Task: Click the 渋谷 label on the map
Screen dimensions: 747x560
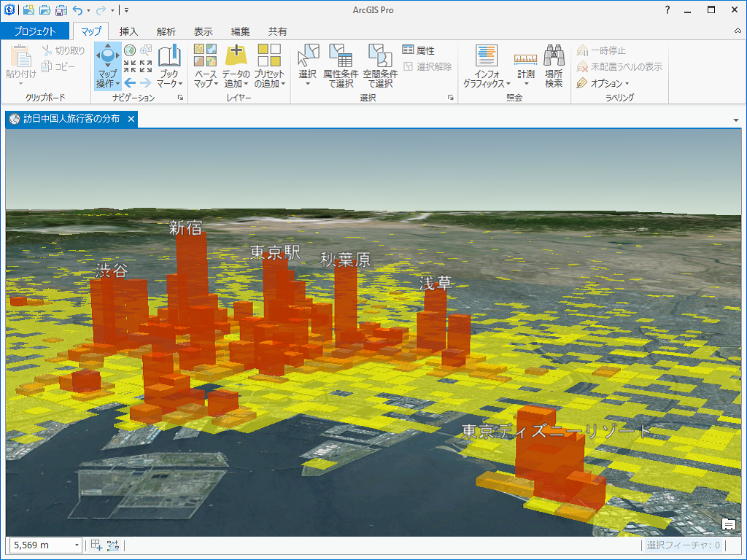Action: pyautogui.click(x=112, y=271)
